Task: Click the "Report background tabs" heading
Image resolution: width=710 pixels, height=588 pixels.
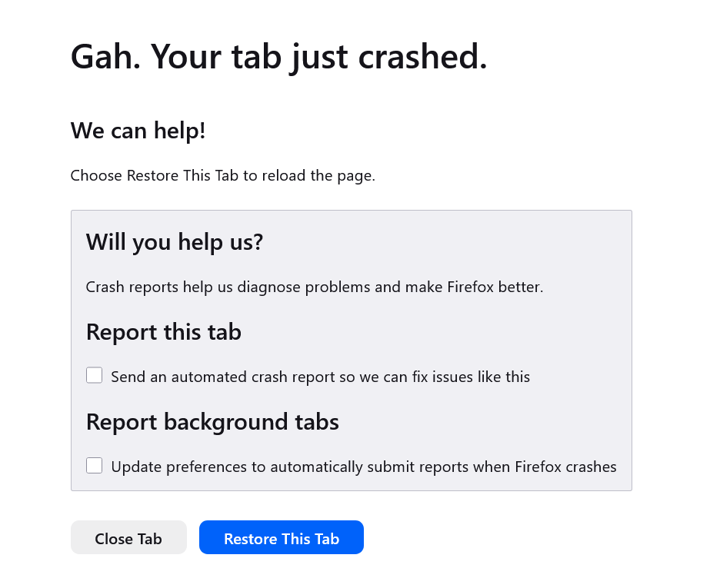Action: point(212,422)
